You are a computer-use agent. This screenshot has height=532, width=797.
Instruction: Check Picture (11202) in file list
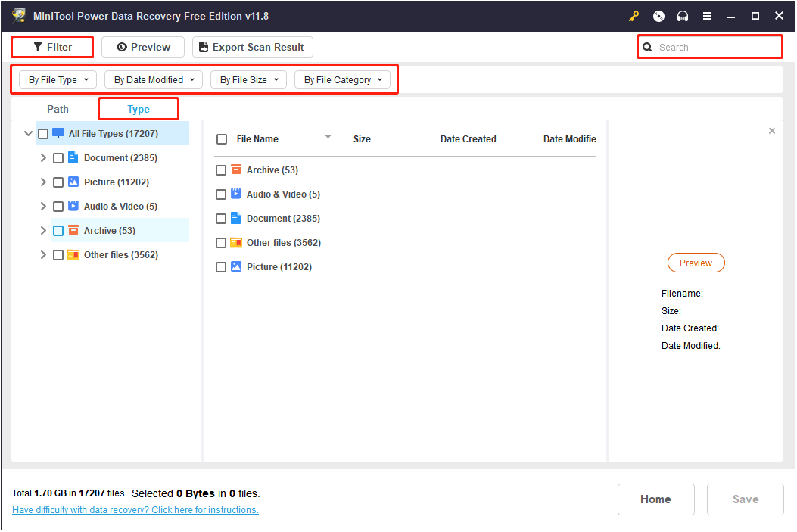coord(220,267)
